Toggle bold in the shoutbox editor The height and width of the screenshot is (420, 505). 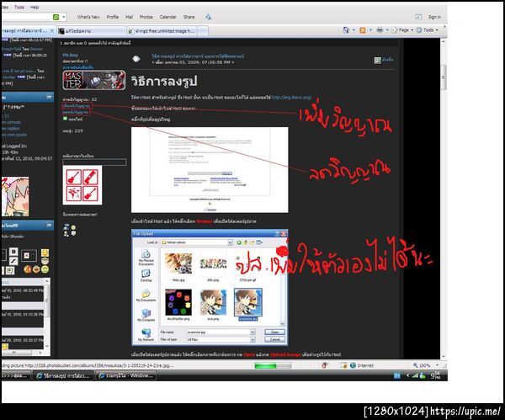[13, 252]
